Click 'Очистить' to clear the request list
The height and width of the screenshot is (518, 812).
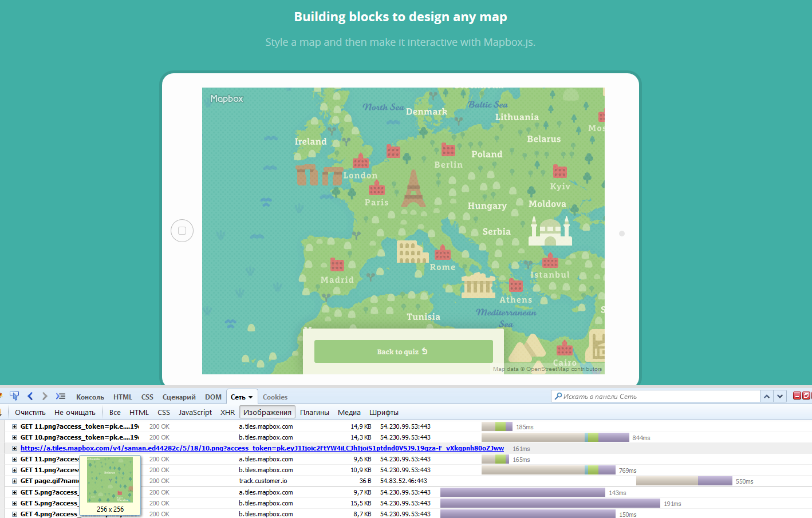click(x=30, y=412)
